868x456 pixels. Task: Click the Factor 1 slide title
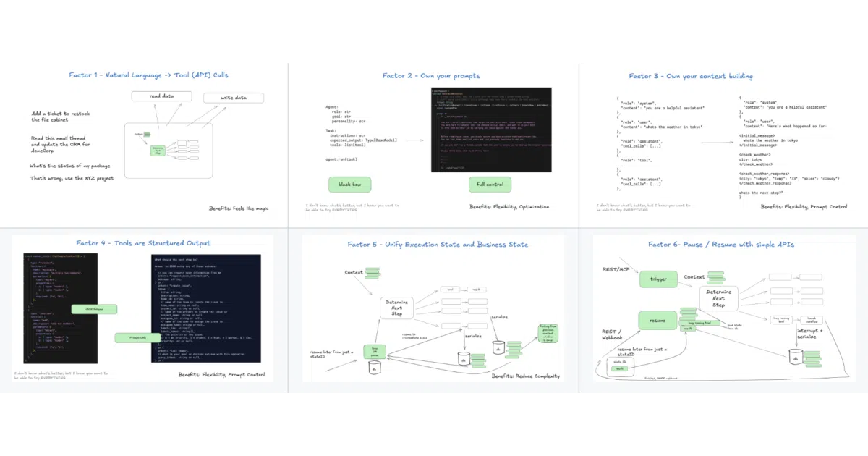click(x=149, y=75)
